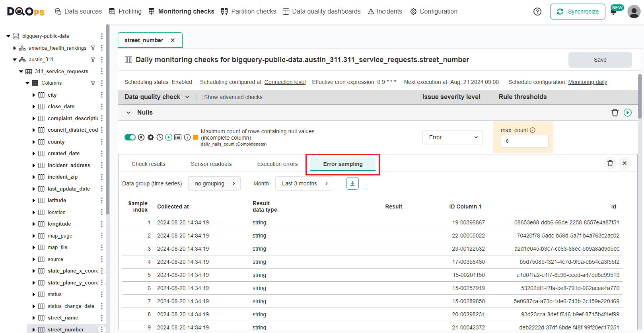Open the help question mark icon

click(537, 12)
